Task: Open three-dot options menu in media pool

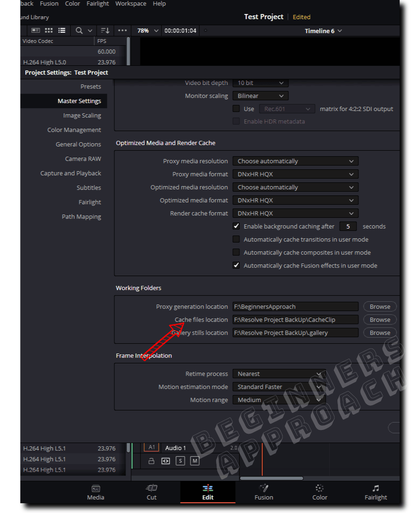Action: click(x=122, y=30)
